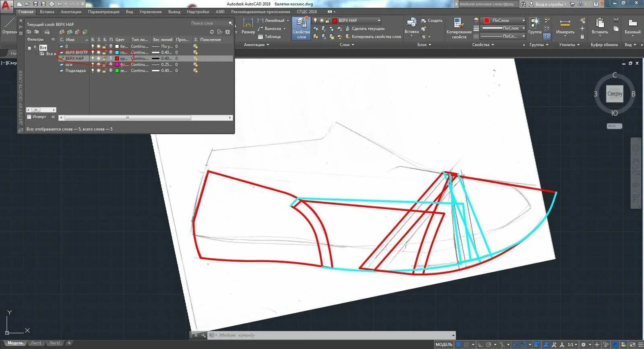
Task: Click the clean screen icon in status bar
Action: (632, 345)
